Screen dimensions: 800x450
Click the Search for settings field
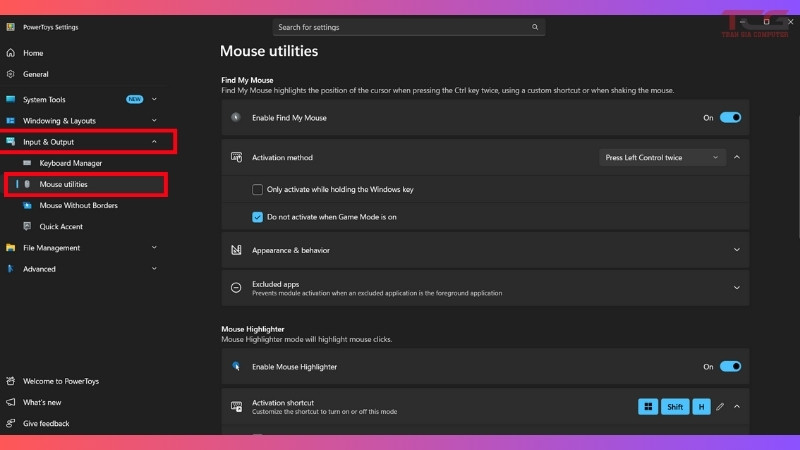(x=400, y=27)
